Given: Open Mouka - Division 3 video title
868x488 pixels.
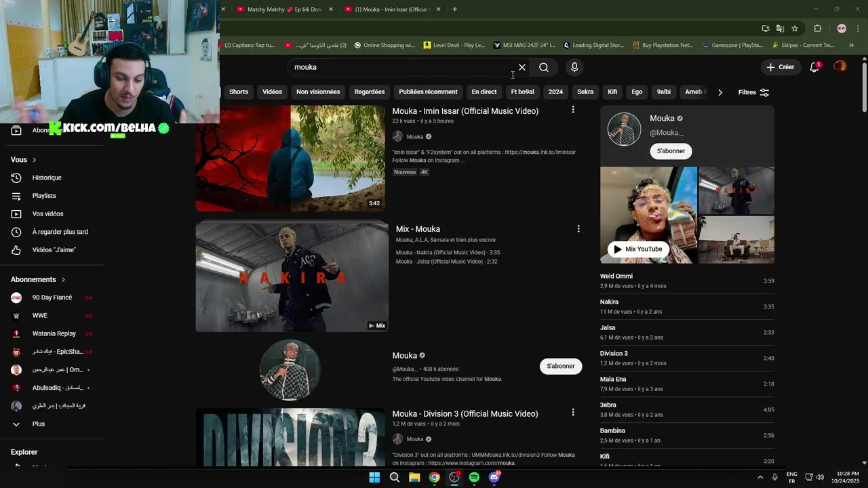Looking at the screenshot, I should 465,414.
